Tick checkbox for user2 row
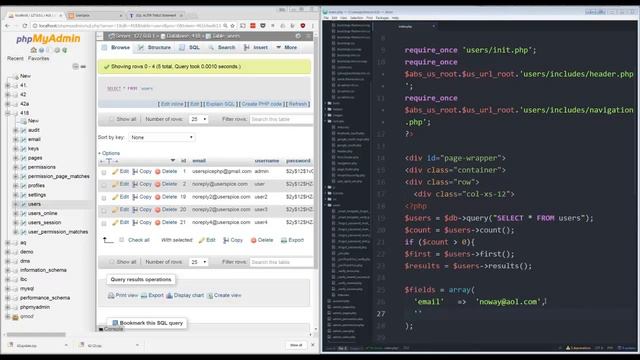Screen dimensions: 640x360 [x=104, y=198]
